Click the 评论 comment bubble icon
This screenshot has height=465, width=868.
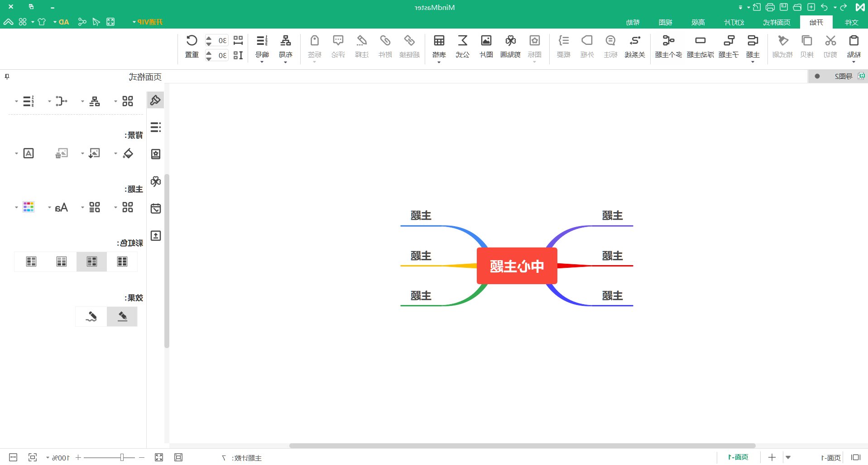(338, 41)
